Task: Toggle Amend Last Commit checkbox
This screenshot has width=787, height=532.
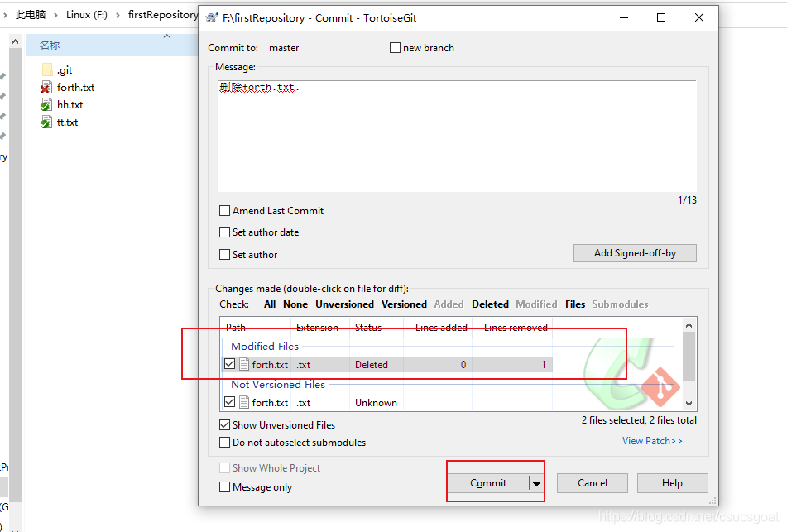Action: click(x=224, y=211)
